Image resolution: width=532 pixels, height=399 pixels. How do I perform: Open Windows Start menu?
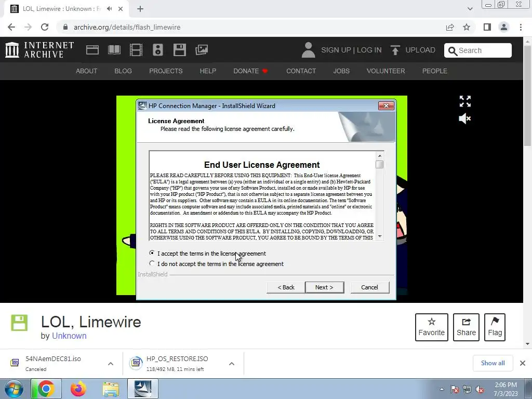pyautogui.click(x=14, y=389)
